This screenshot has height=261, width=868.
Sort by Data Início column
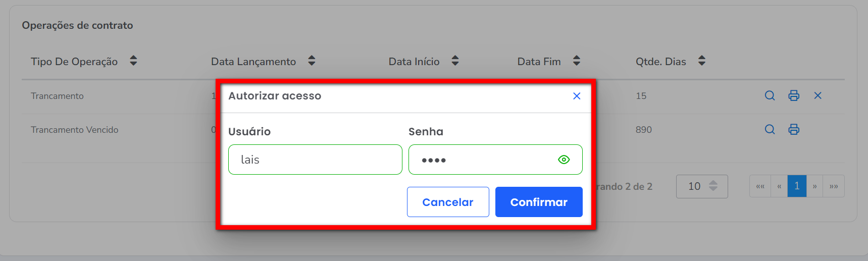tap(455, 61)
